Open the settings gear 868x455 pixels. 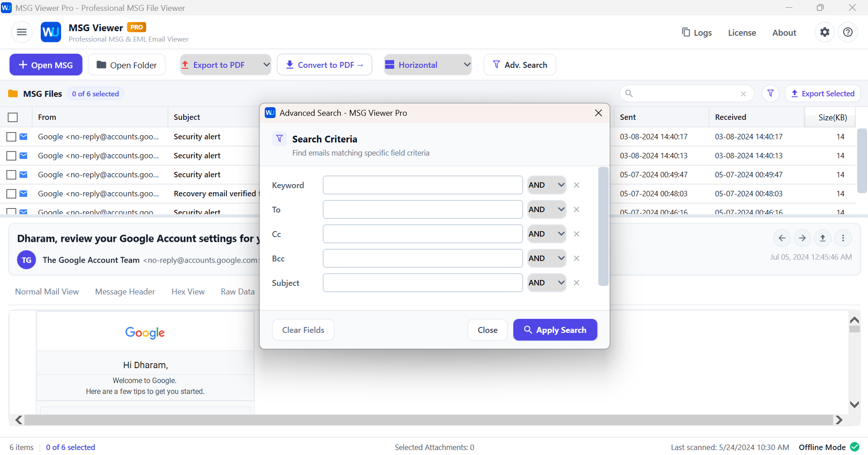(825, 32)
